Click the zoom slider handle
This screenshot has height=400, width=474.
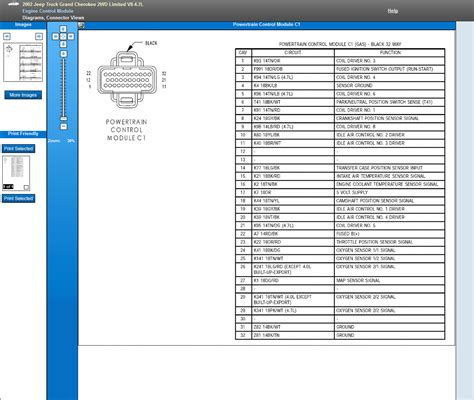(x=63, y=118)
